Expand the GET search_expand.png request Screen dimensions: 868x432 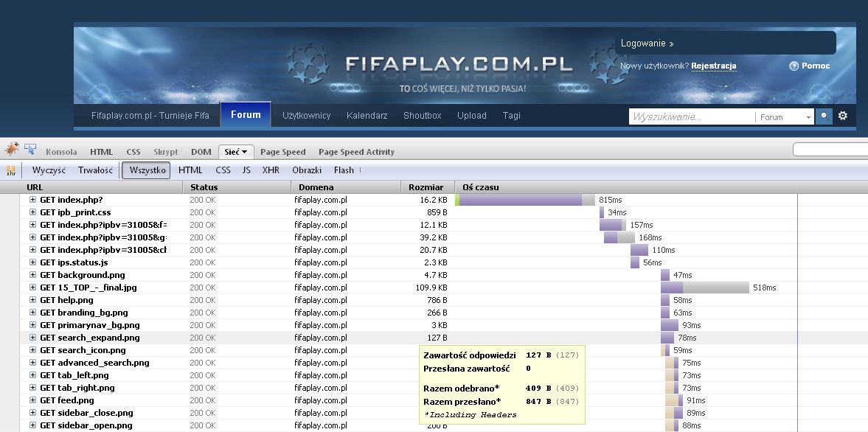click(x=32, y=338)
